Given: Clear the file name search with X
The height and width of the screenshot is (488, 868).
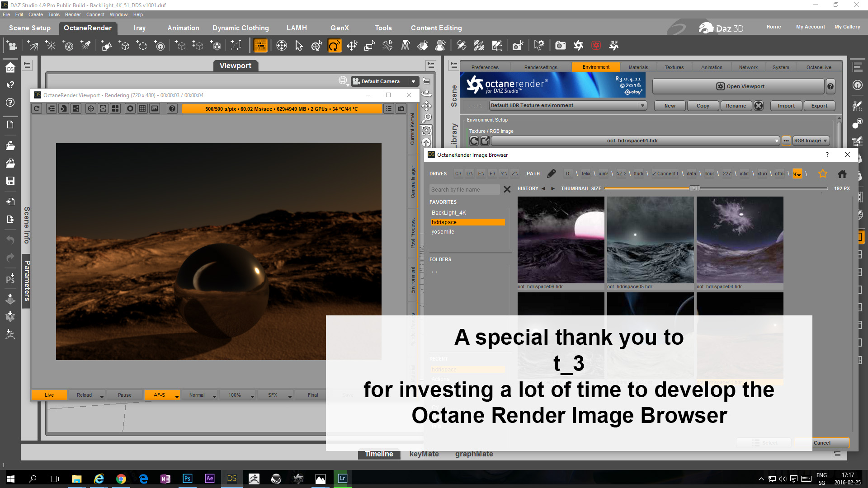Looking at the screenshot, I should [x=507, y=189].
